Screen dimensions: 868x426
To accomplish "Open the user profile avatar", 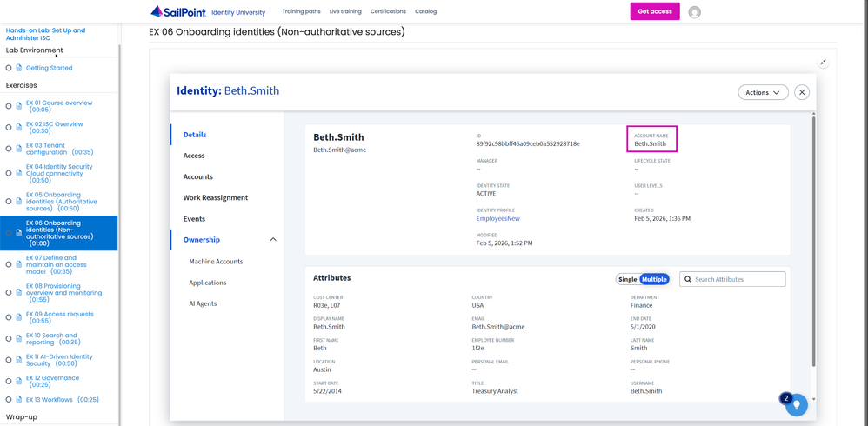I will pos(694,12).
